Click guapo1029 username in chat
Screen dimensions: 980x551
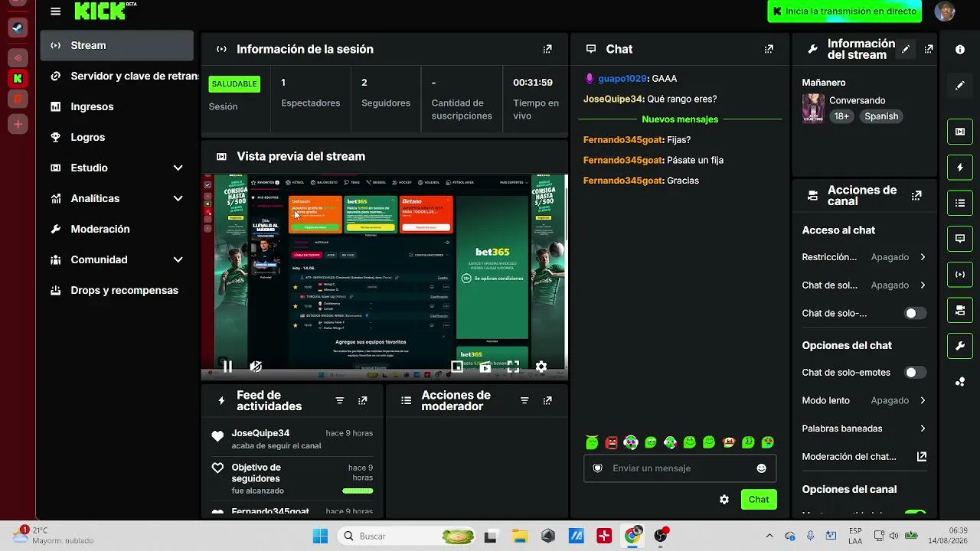click(622, 78)
